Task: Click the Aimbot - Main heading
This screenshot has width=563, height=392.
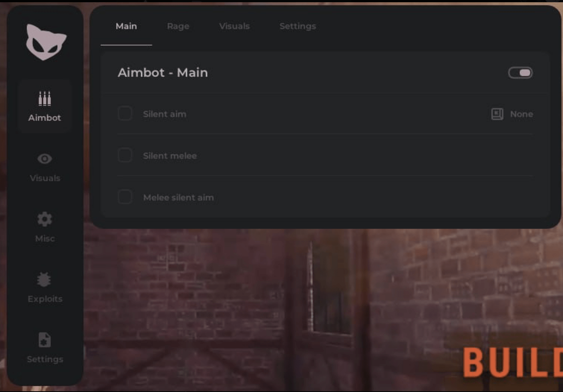Action: click(x=163, y=72)
